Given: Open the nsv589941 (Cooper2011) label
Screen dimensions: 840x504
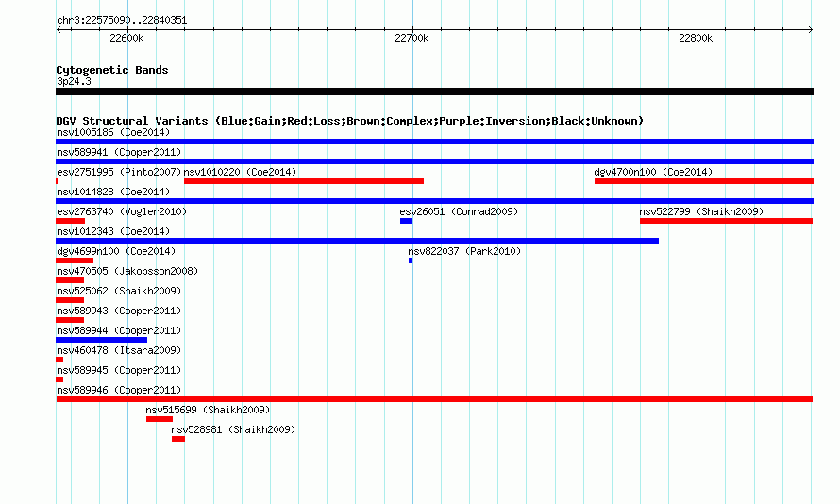Looking at the screenshot, I should 119,152.
